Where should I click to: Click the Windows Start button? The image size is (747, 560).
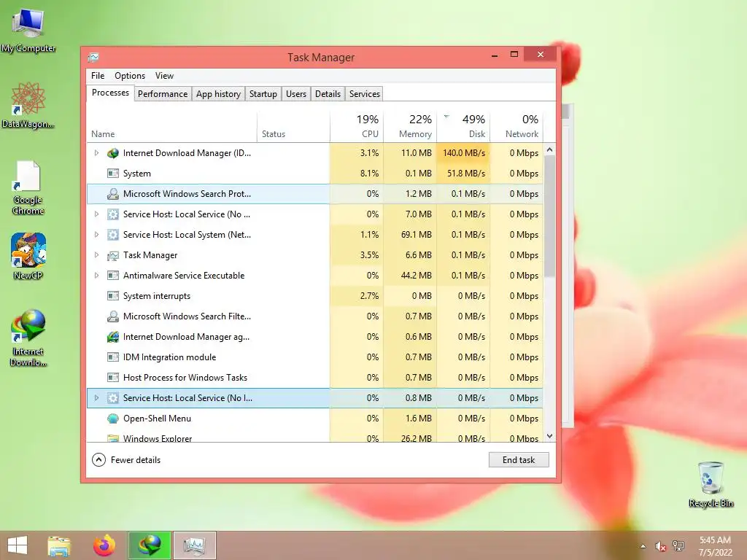click(x=18, y=545)
